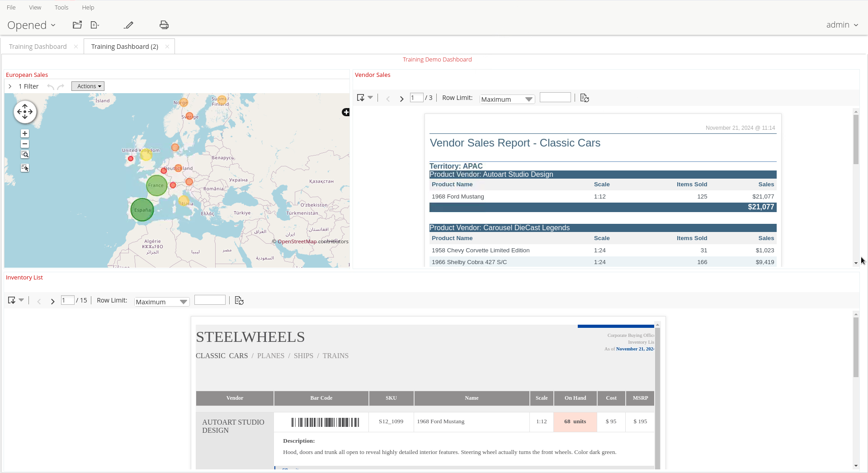Click the Print icon in toolbar
This screenshot has width=868, height=473.
(x=164, y=25)
